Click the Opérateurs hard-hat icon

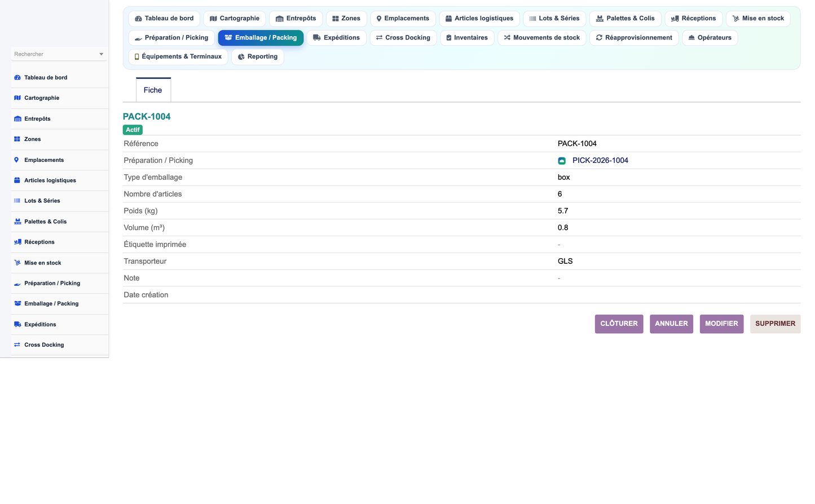(x=691, y=38)
